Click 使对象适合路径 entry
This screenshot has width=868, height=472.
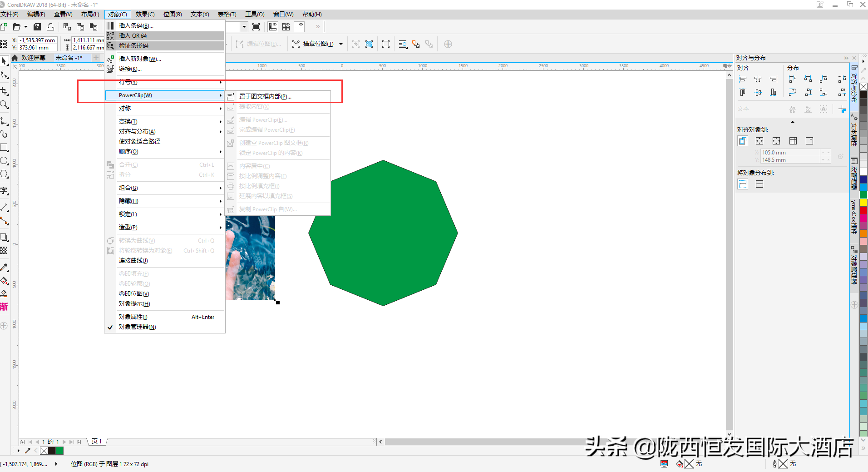tap(165, 142)
